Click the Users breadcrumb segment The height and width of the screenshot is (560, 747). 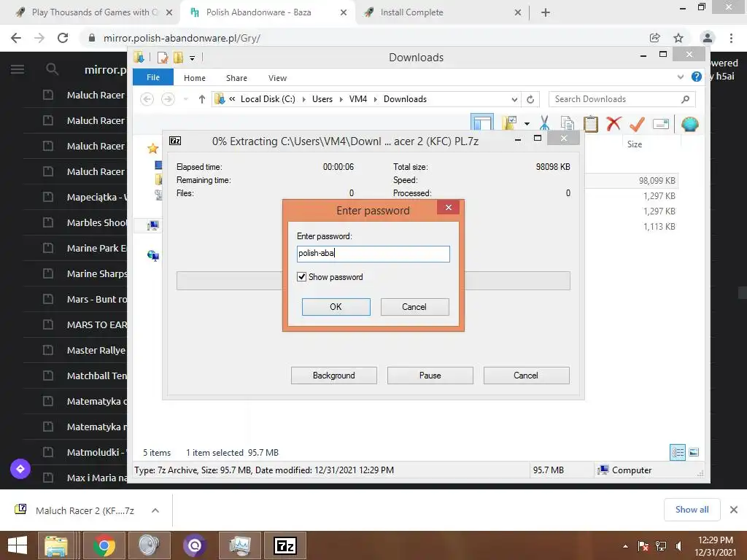(x=322, y=99)
